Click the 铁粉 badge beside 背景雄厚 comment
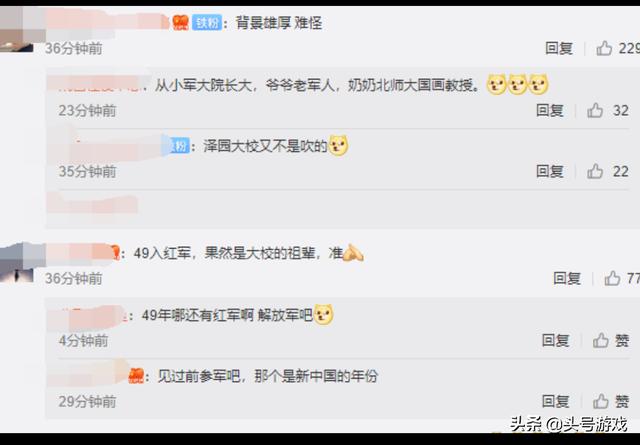The height and width of the screenshot is (445, 640). 207,22
